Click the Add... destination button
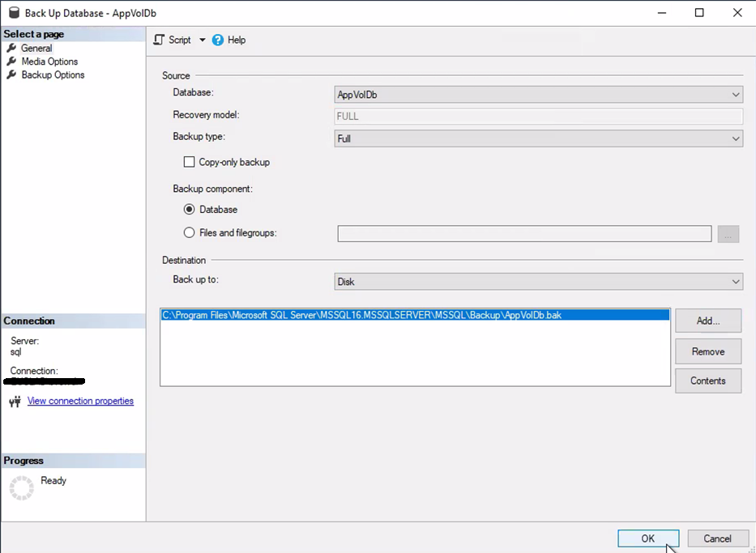The width and height of the screenshot is (756, 553). 707,321
